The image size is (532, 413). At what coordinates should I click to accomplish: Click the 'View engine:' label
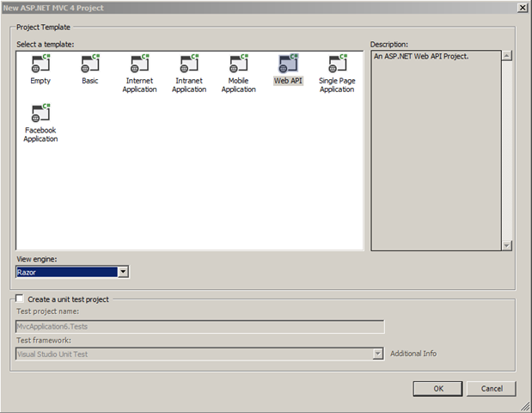point(37,259)
